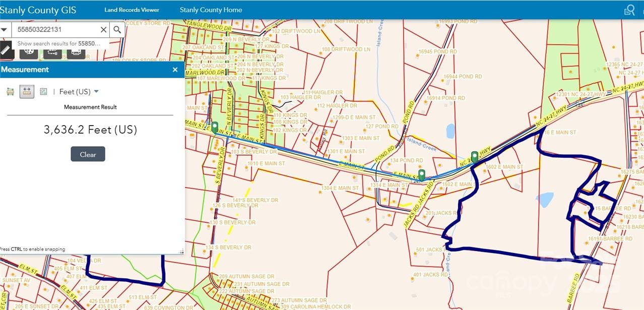The image size is (644, 310).
Task: Click the search magnifier button
Action: point(117,30)
